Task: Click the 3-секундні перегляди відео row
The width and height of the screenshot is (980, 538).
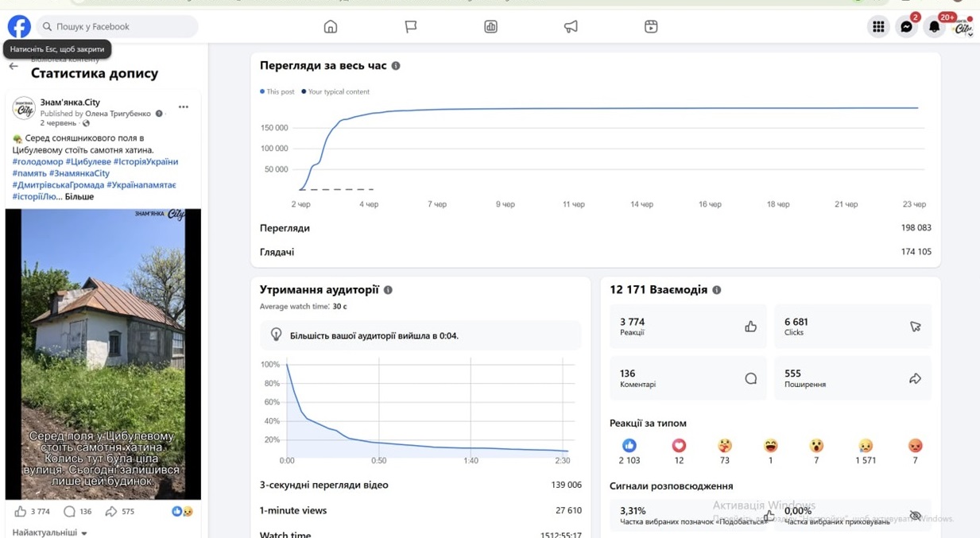Action: 420,485
